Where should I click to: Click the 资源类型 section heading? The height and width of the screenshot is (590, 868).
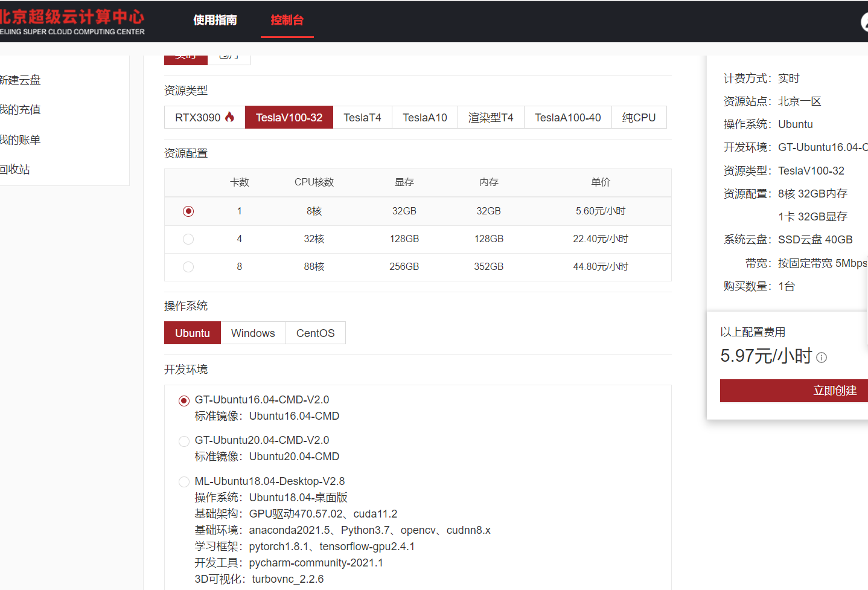point(186,91)
